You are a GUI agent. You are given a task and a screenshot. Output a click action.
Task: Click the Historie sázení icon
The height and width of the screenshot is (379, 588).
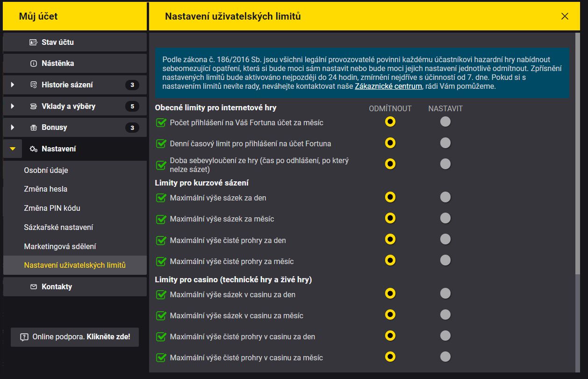33,85
